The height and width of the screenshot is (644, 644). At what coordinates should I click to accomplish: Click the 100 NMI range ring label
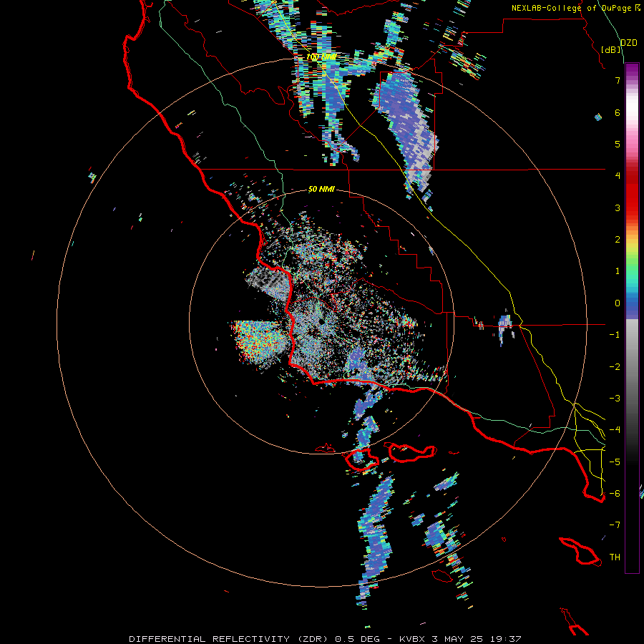point(321,57)
